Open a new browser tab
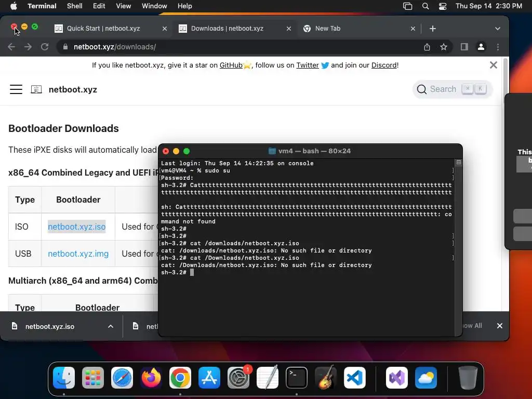Viewport: 532px width, 399px height. 433,29
